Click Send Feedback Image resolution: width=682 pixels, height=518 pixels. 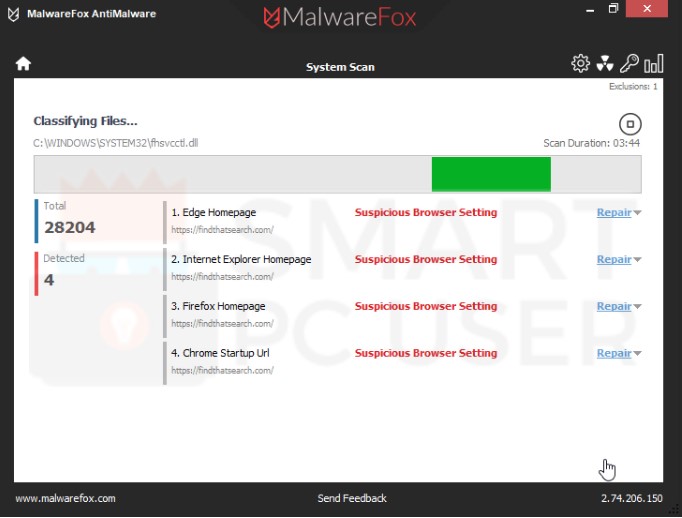[352, 498]
